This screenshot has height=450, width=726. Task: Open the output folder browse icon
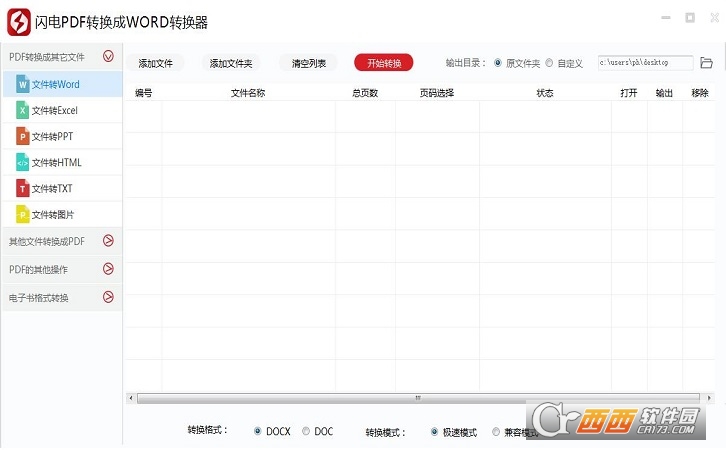tap(706, 62)
